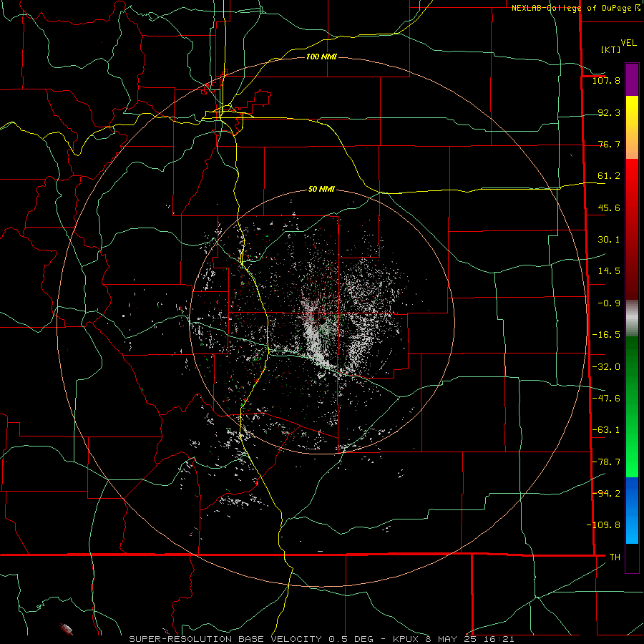The width and height of the screenshot is (644, 644).
Task: Pick the yellow-orange segment of color bar
Action: 632,127
